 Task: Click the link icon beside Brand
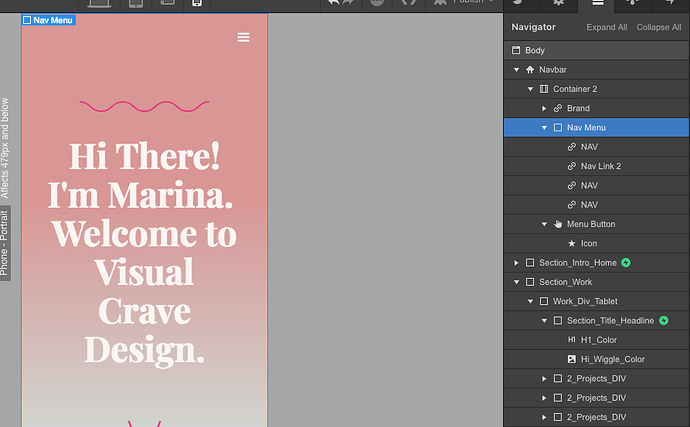[x=558, y=108]
